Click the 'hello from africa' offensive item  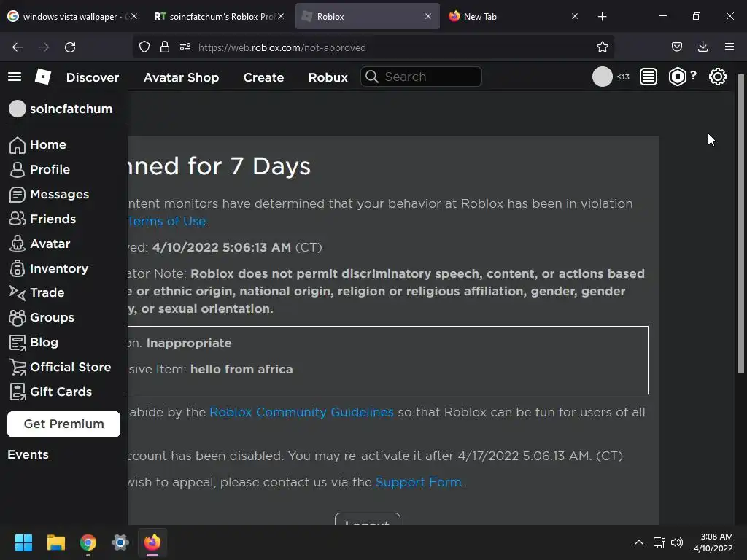[241, 369]
